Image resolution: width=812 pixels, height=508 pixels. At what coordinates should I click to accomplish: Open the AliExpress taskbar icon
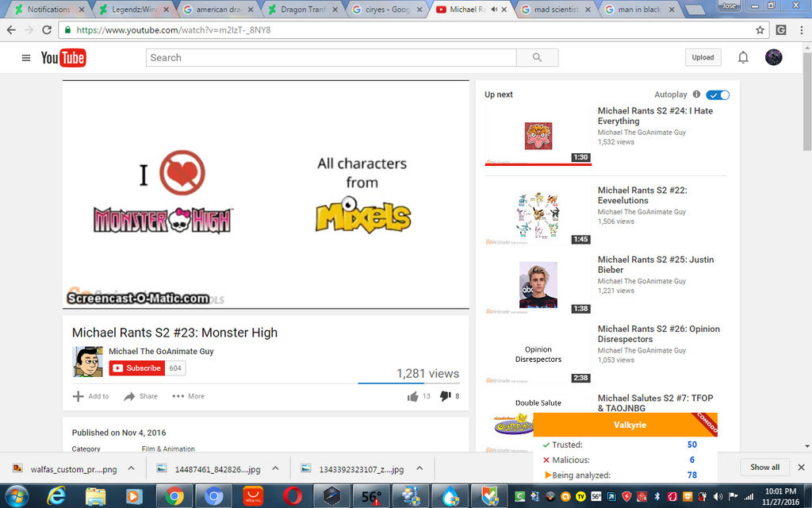coord(253,496)
